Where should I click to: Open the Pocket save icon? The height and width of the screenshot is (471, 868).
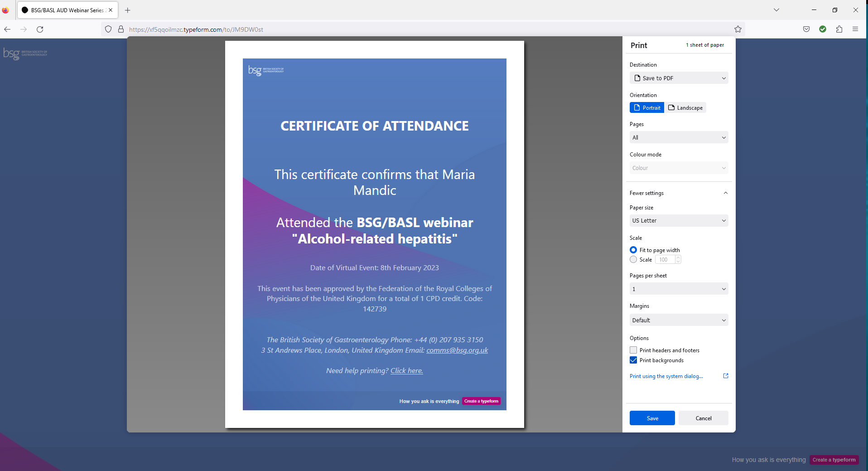coord(806,29)
